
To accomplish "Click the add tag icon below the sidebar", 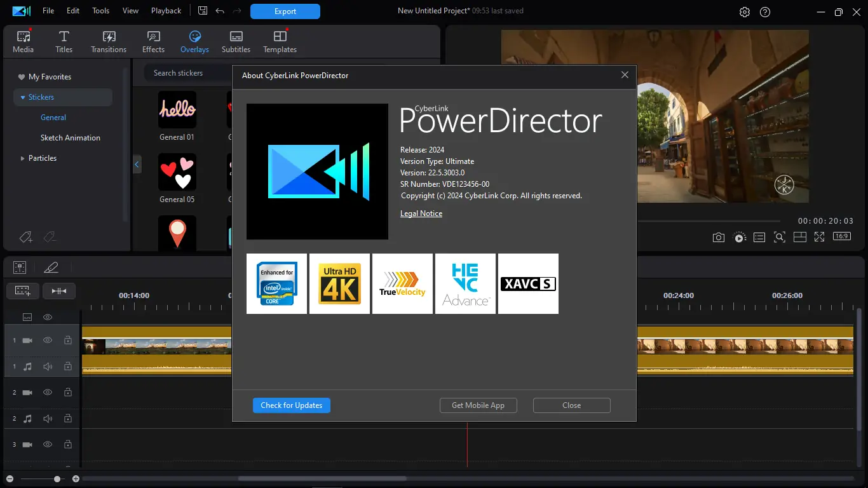I will (x=26, y=237).
